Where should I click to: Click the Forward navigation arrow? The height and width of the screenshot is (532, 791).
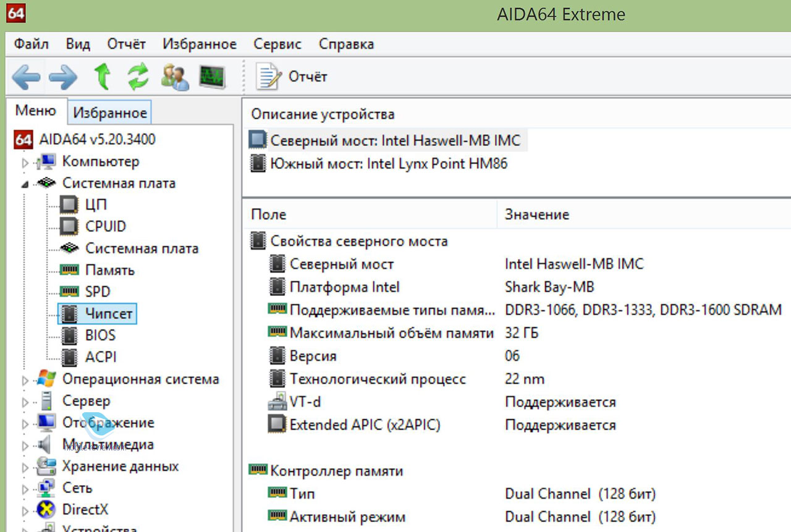click(x=63, y=77)
